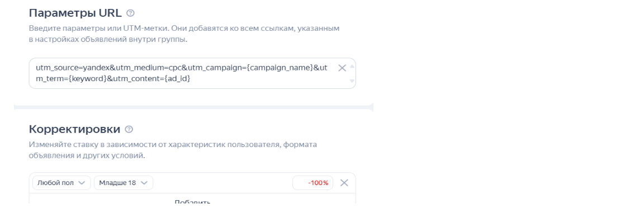The width and height of the screenshot is (644, 213).
Task: Click the Корректировки section heading
Action: pos(75,129)
